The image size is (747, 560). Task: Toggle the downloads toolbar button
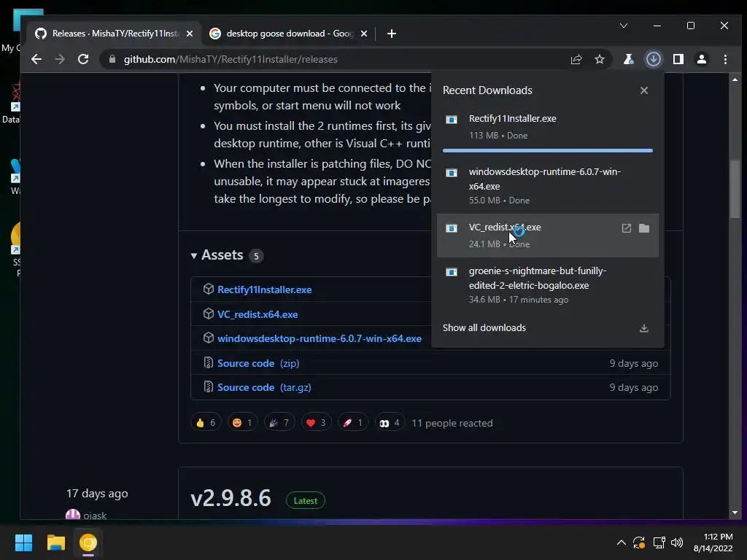653,59
